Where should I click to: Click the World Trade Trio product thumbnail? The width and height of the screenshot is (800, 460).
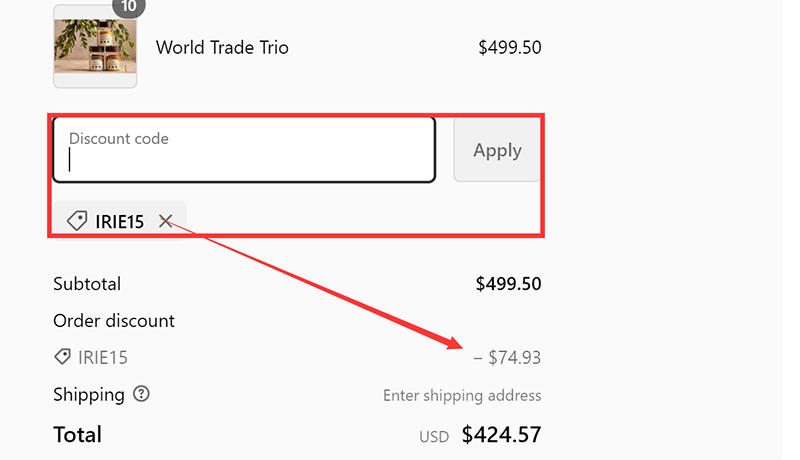coord(95,47)
